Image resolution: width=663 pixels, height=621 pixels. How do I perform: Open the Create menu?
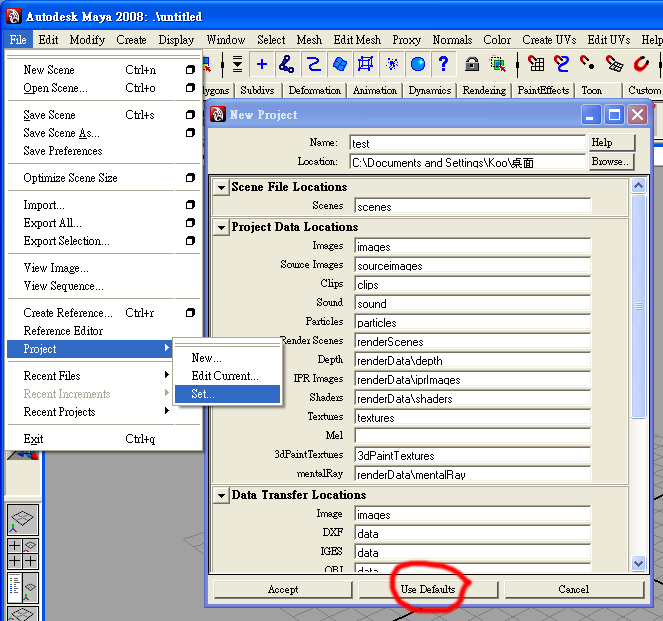click(131, 40)
